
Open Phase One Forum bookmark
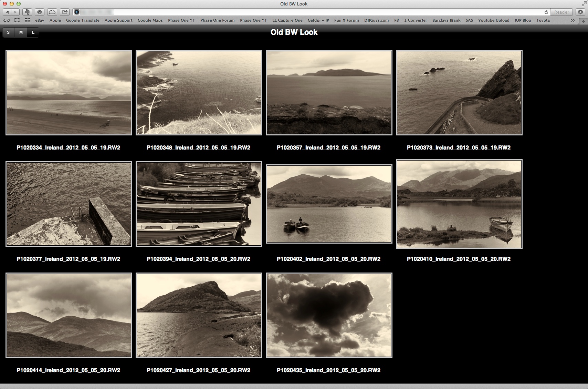[x=217, y=20]
